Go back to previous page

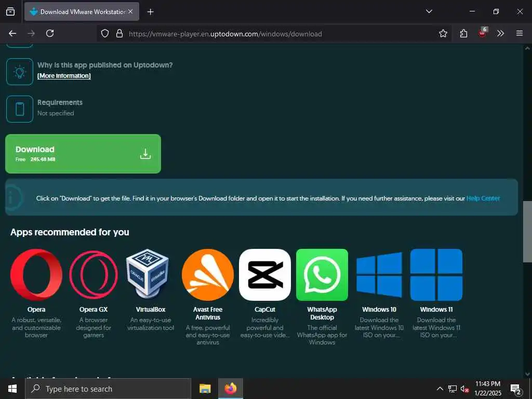(x=12, y=33)
